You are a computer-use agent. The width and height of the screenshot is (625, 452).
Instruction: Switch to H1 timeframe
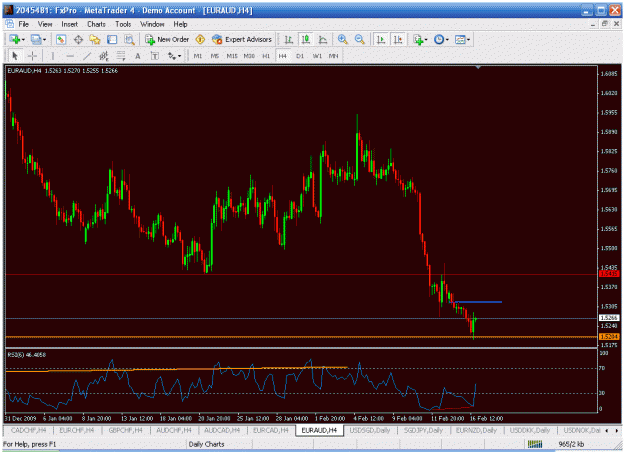(266, 56)
